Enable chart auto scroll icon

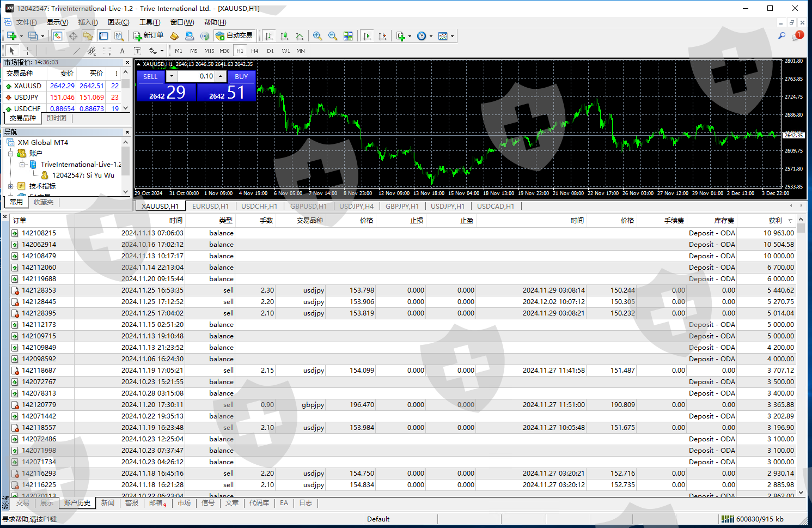[x=367, y=36]
